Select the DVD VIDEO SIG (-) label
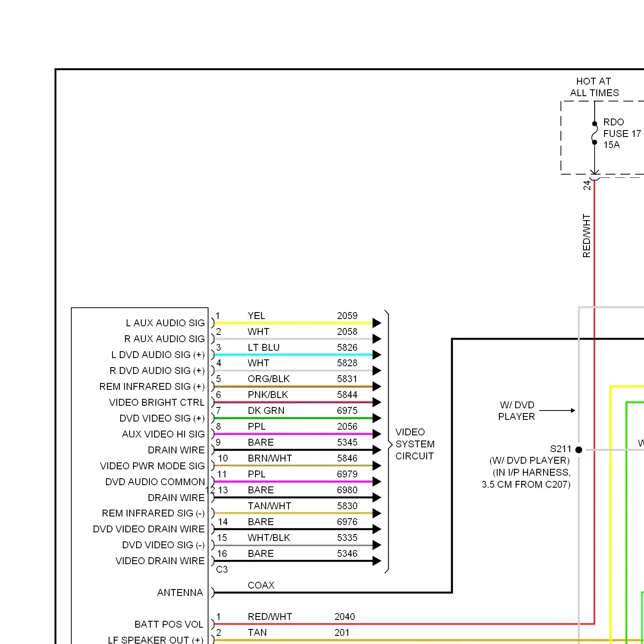Viewport: 644px width, 644px height. click(x=164, y=545)
